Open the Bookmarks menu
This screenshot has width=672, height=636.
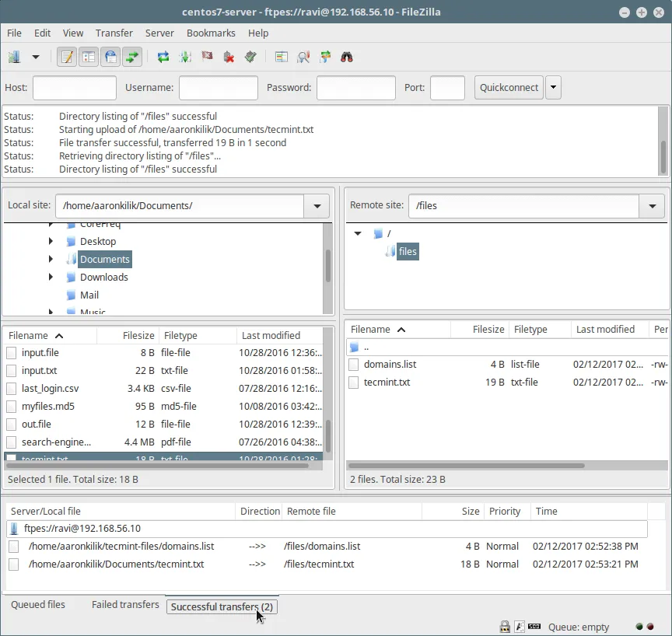pyautogui.click(x=211, y=33)
